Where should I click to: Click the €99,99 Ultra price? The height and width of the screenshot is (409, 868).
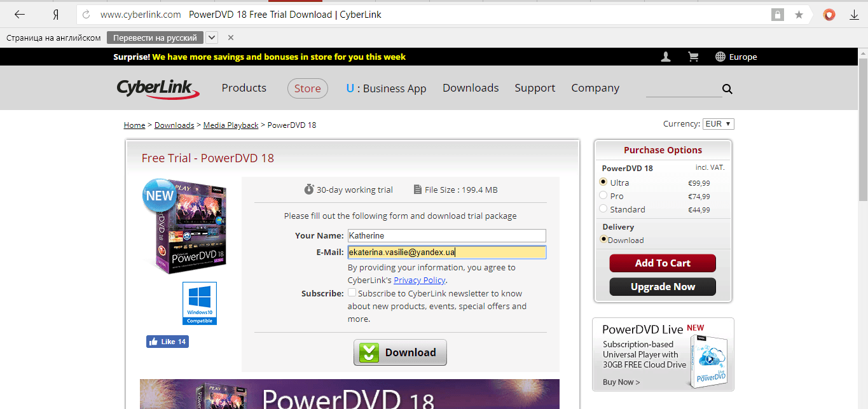699,183
